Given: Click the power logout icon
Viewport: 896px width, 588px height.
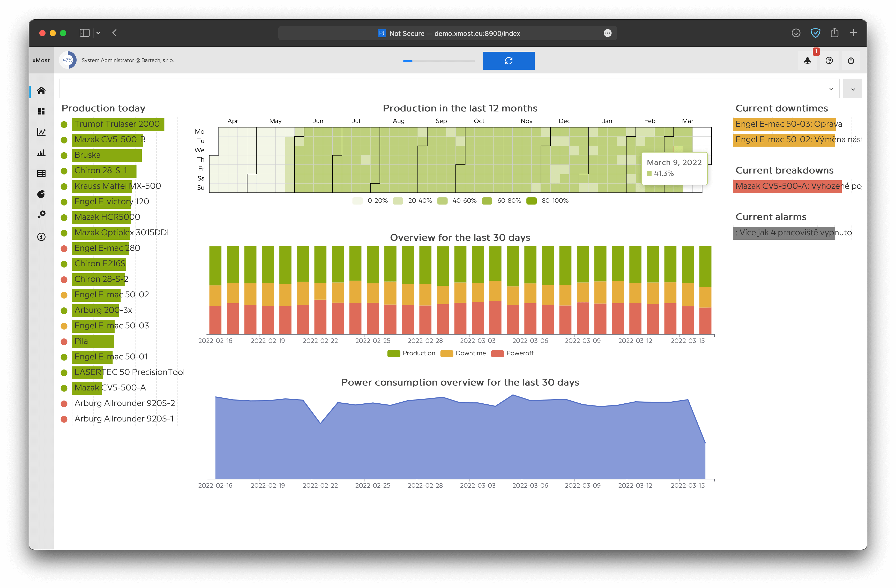Looking at the screenshot, I should pyautogui.click(x=851, y=61).
